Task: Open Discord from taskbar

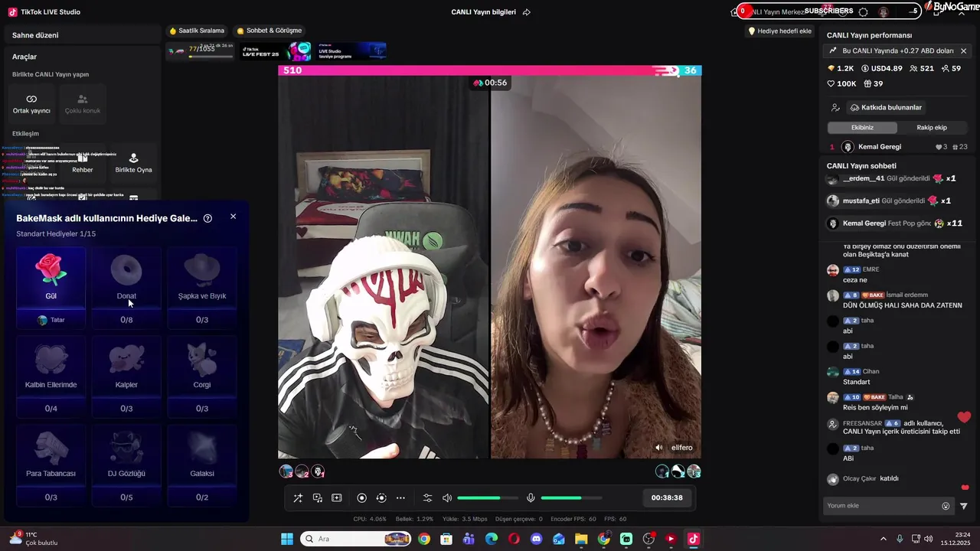Action: [536, 539]
